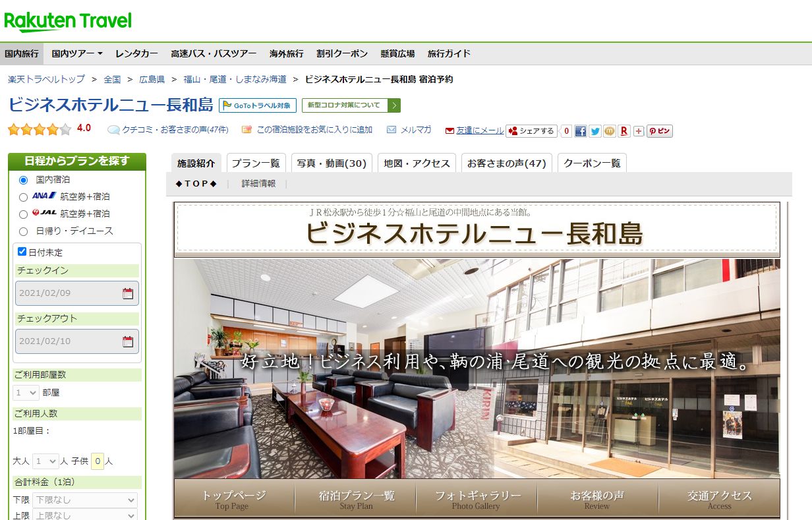This screenshot has width=812, height=520.
Task: Open the 海外旅行 menu item
Action: pos(287,53)
